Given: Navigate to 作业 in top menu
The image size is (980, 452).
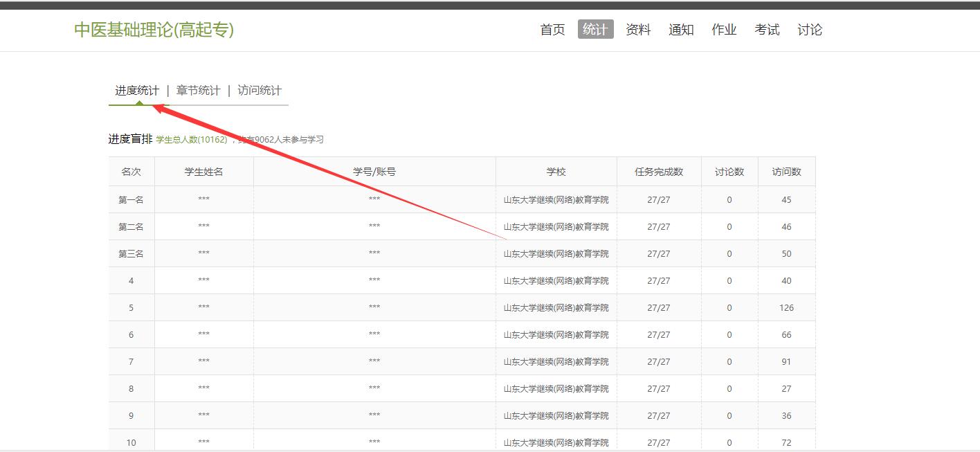Looking at the screenshot, I should tap(724, 30).
